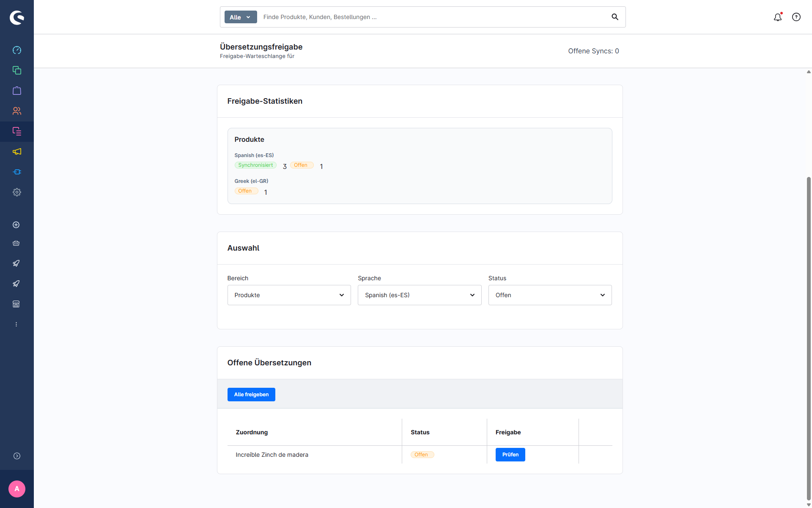This screenshot has height=508, width=812.
Task: Click the search magnifier icon
Action: (615, 17)
